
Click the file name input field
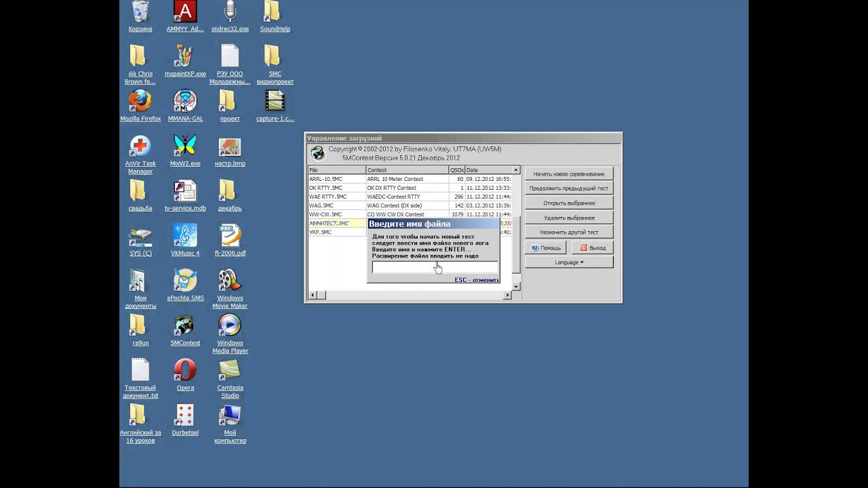point(435,268)
